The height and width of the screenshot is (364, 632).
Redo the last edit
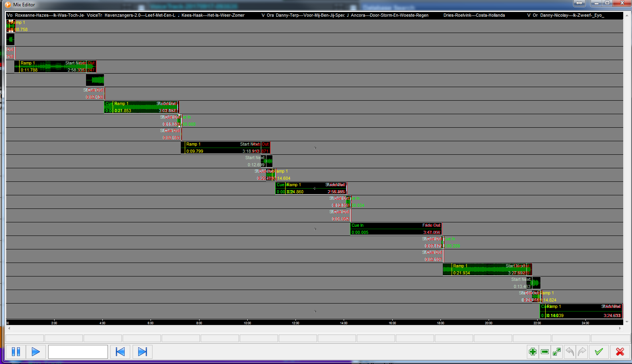point(582,352)
